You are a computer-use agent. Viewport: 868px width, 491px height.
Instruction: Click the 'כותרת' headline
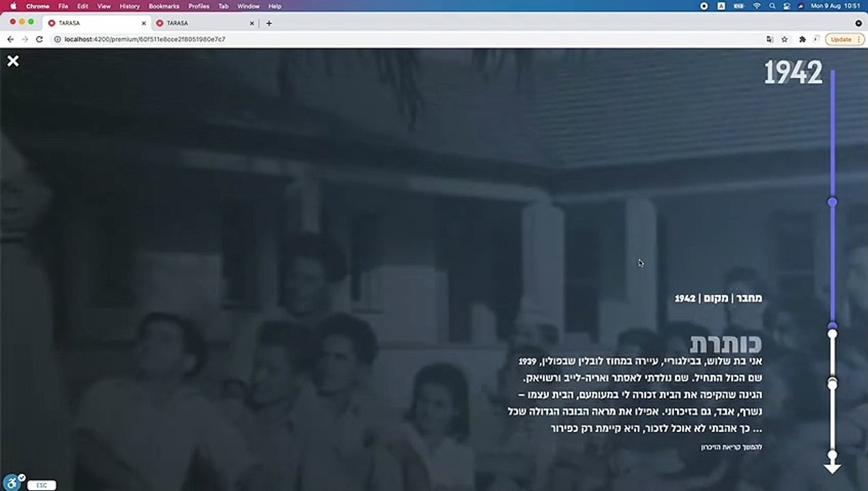pyautogui.click(x=725, y=343)
